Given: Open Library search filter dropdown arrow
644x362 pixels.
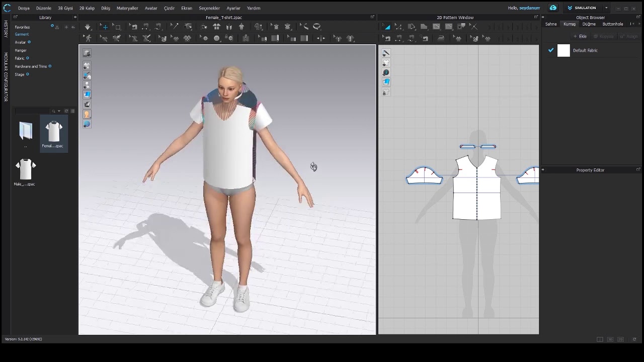Looking at the screenshot, I should click(x=59, y=111).
